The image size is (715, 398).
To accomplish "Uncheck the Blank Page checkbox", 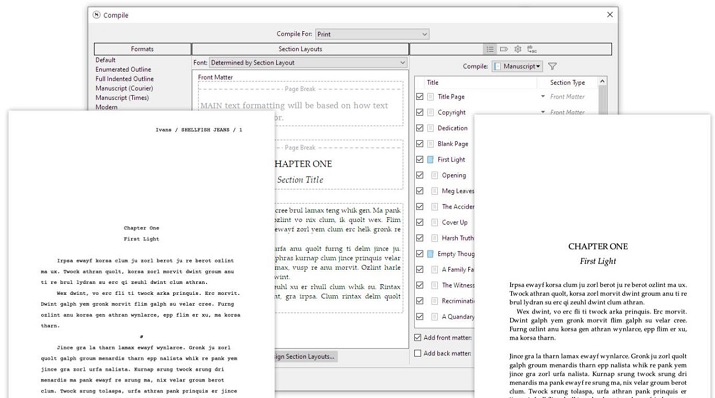I will pos(420,144).
